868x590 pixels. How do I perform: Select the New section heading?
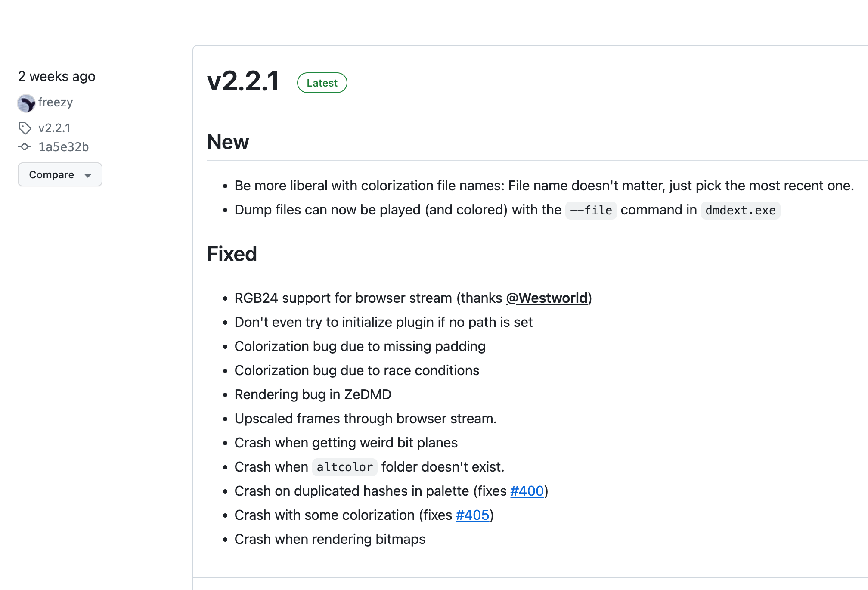tap(228, 142)
